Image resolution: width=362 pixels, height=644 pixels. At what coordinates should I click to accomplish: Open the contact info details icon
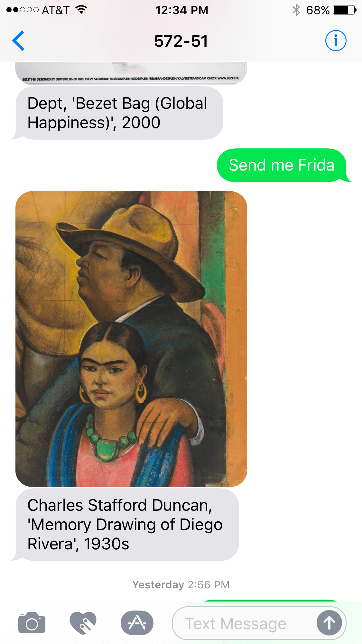(336, 41)
